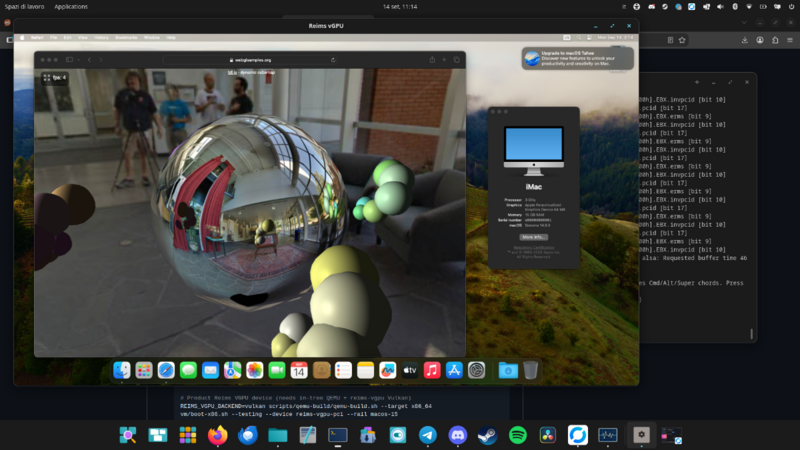Viewport: 800px width, 450px height.
Task: Open the Bookmarks menu in macOS menu bar
Action: [126, 38]
